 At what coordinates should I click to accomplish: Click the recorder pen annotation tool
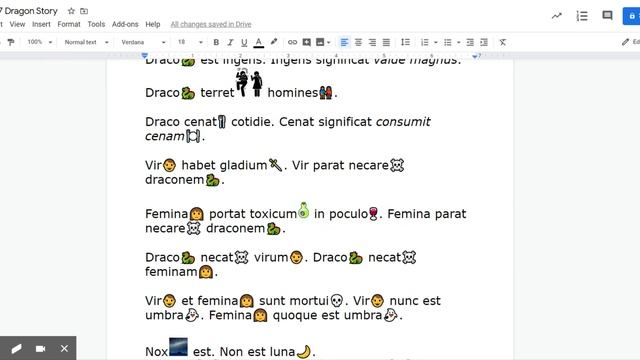[16, 349]
